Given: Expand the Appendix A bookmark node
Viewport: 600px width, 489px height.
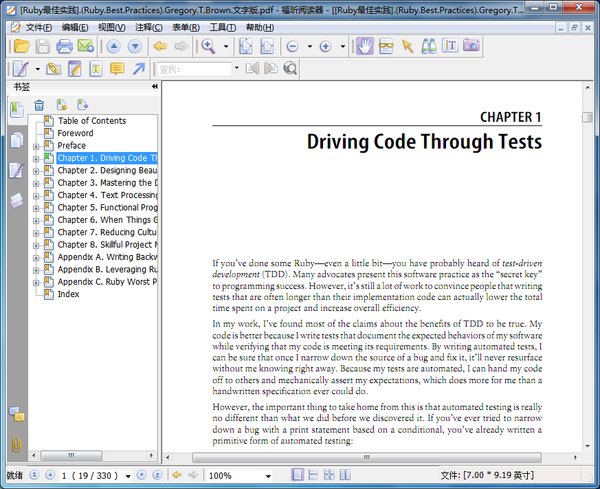Looking at the screenshot, I should (36, 257).
